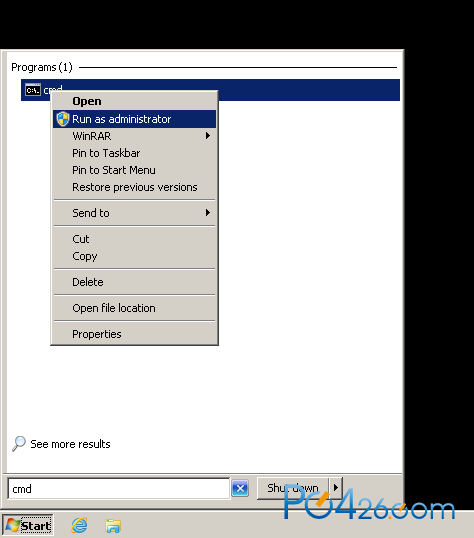The image size is (474, 538).
Task: Click the UAC shield icon
Action: (63, 119)
